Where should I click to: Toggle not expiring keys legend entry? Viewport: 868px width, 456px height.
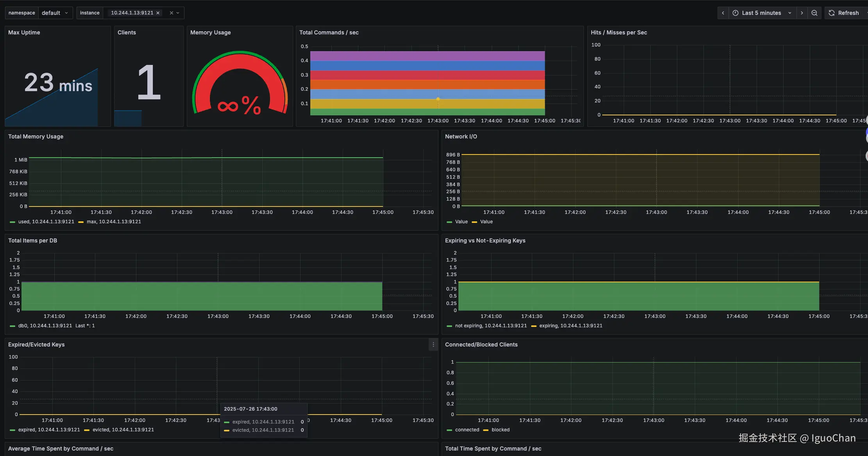click(490, 326)
